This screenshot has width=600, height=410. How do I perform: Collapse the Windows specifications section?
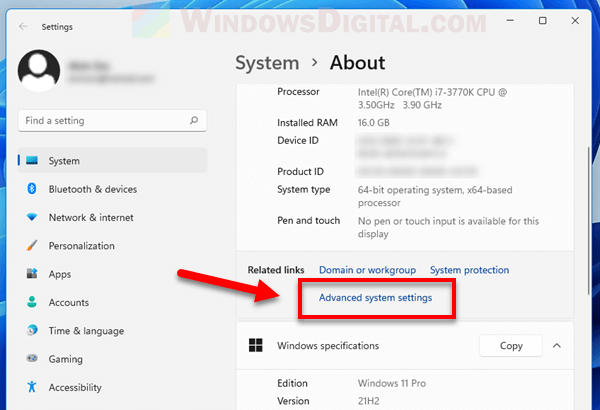click(x=557, y=346)
